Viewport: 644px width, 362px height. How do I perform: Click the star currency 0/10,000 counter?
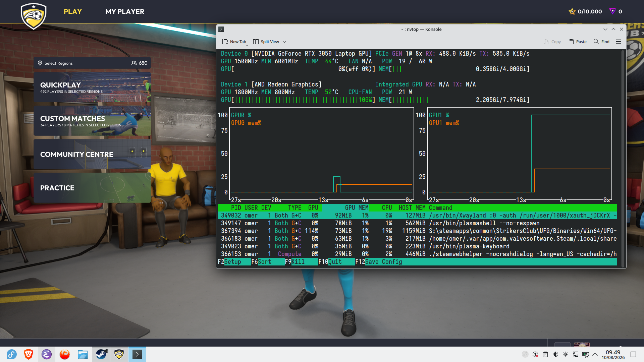click(585, 11)
